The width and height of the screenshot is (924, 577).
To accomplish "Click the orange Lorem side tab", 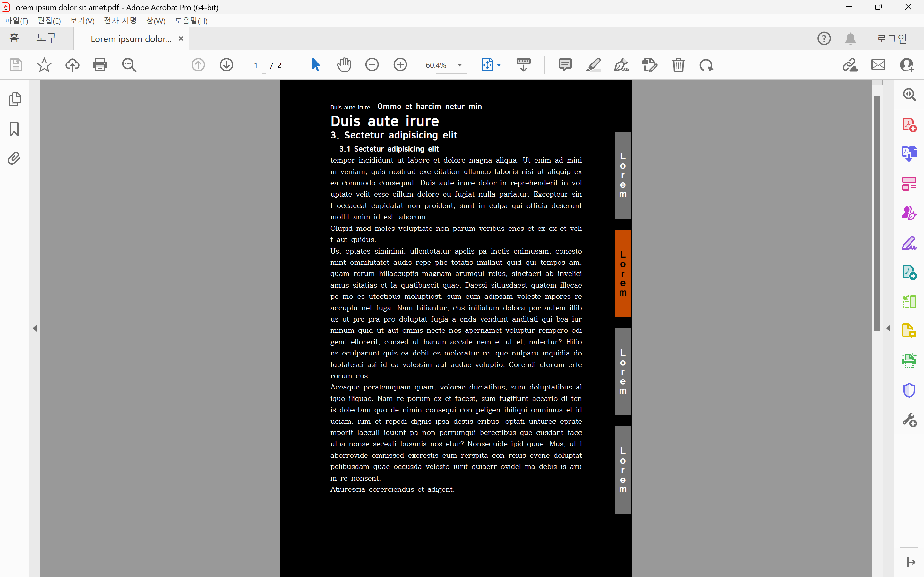I will point(622,273).
